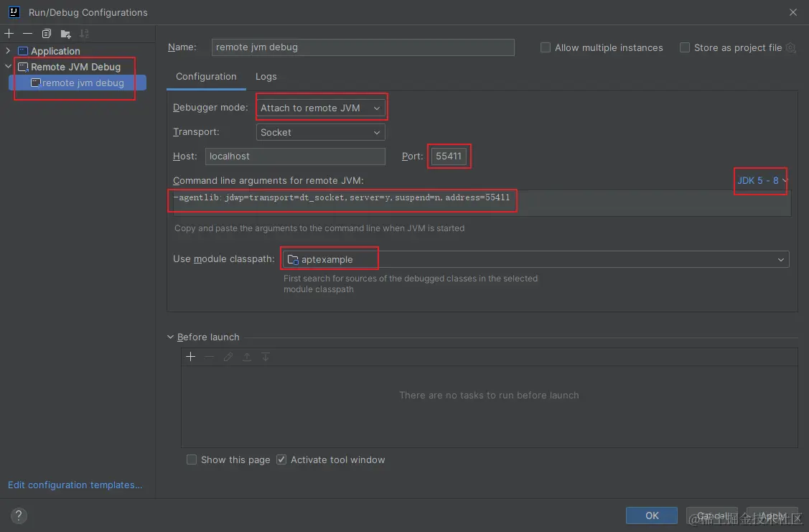The width and height of the screenshot is (809, 532).
Task: Click the Sort Configurations alphabetically icon
Action: click(x=85, y=34)
